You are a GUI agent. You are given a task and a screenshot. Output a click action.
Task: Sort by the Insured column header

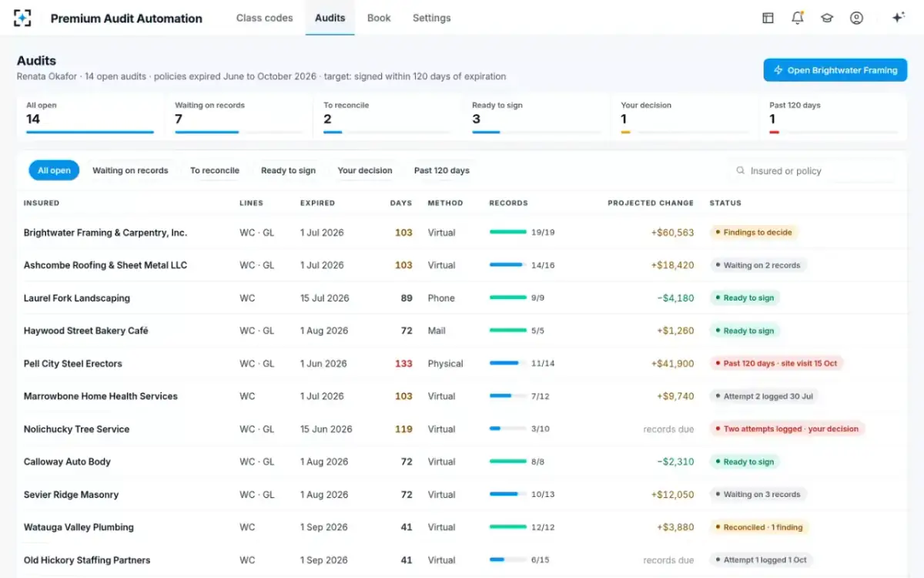tap(42, 203)
